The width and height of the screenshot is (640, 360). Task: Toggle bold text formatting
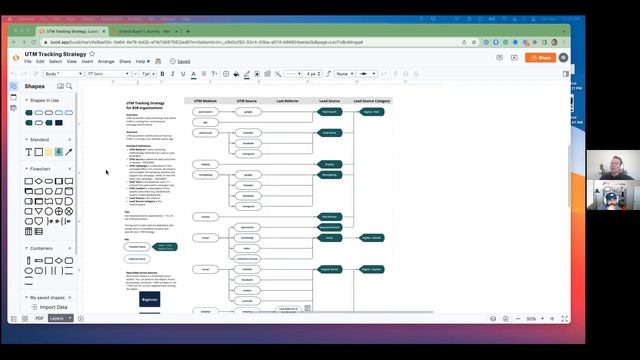coord(162,74)
